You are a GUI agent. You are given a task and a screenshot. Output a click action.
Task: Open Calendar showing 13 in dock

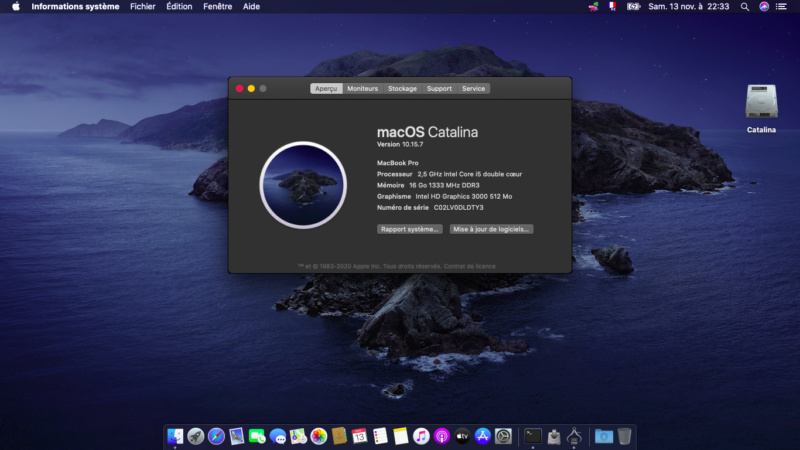[x=360, y=436]
